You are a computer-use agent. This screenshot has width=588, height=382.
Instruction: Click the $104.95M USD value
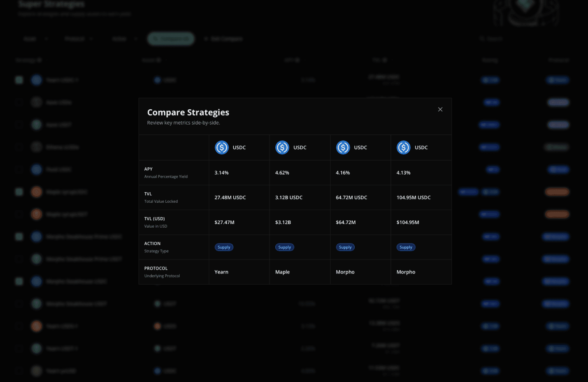click(408, 223)
